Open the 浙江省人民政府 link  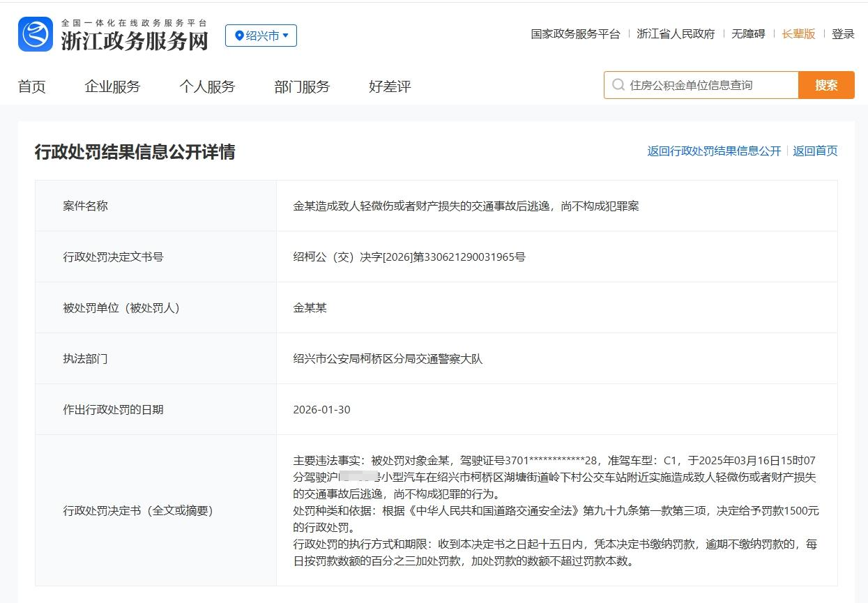pyautogui.click(x=676, y=33)
